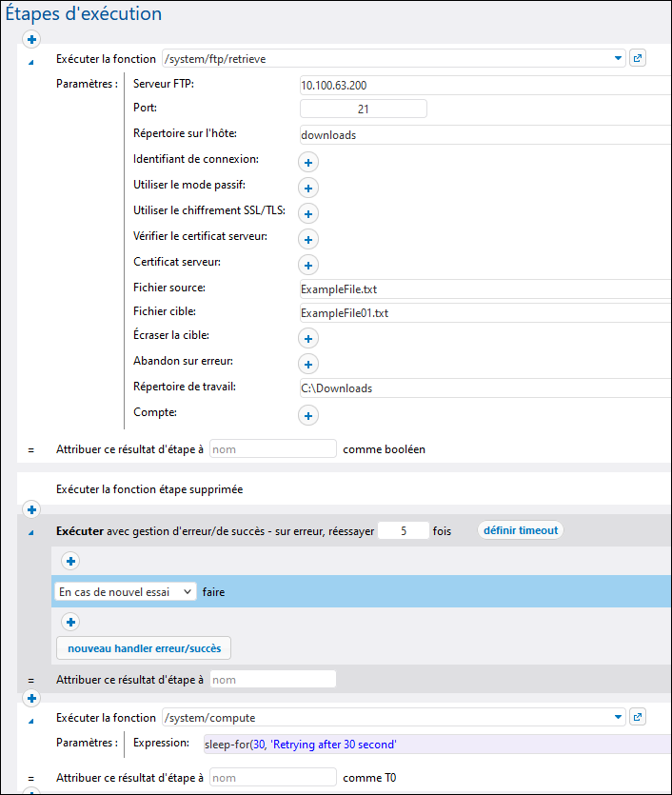The height and width of the screenshot is (795, 672).
Task: Add Vérifier le certificat serveur parameter
Action: point(309,239)
